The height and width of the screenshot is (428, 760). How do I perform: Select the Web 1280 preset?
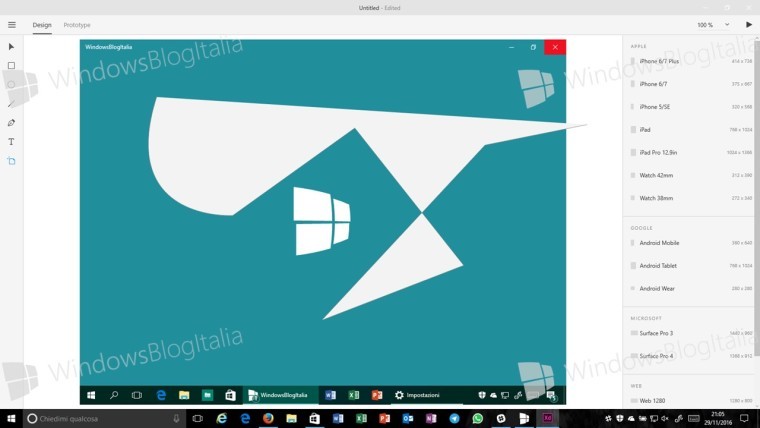pyautogui.click(x=691, y=400)
